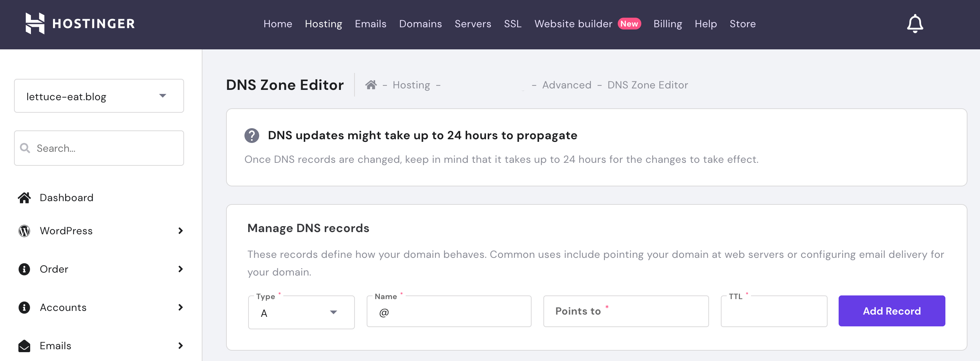
Task: Click the Emails envelope icon in sidebar
Action: coord(24,346)
